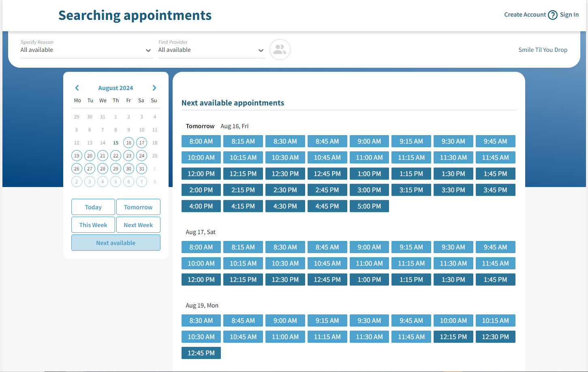Choose 12:45 PM slot on Aug 19
This screenshot has width=588, height=372.
201,353
